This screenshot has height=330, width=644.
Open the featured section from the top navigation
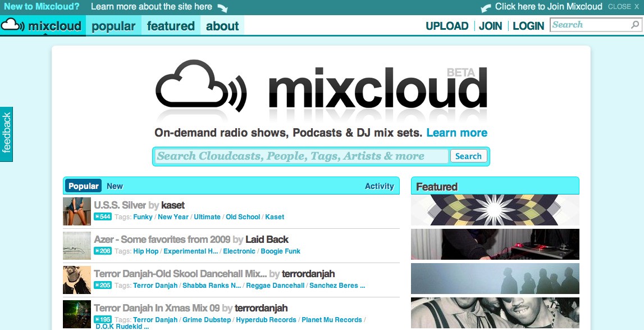coord(171,26)
